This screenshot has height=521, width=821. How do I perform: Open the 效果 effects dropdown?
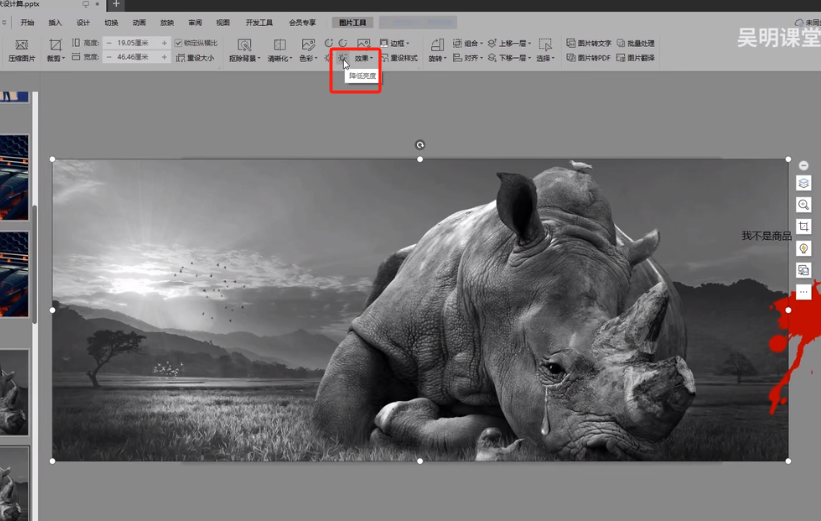[x=363, y=58]
